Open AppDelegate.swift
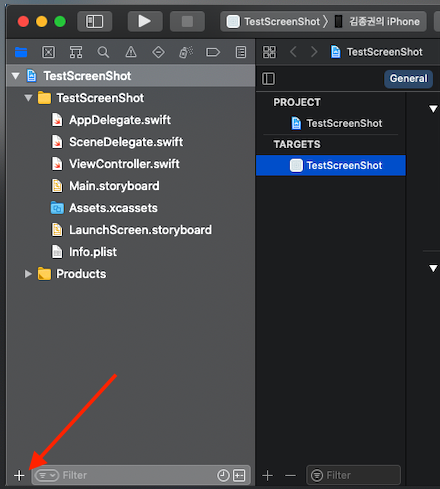This screenshot has width=440, height=489. tap(111, 120)
